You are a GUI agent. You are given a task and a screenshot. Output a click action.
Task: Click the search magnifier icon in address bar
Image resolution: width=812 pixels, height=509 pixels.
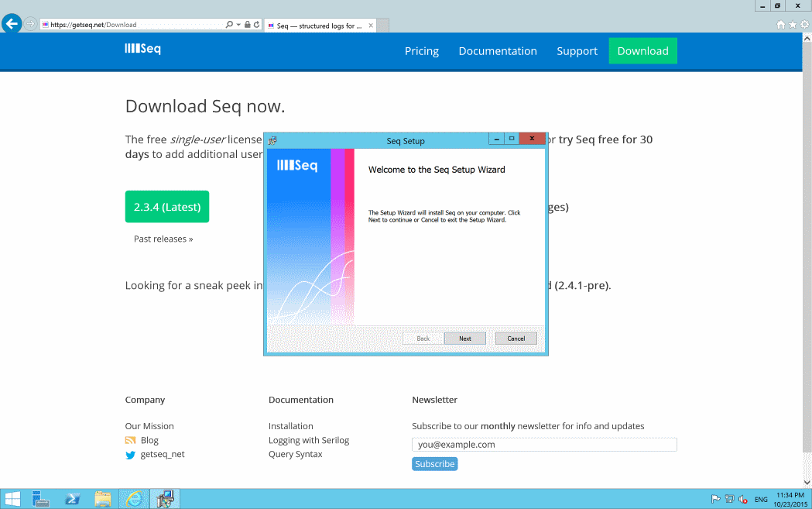coord(229,24)
